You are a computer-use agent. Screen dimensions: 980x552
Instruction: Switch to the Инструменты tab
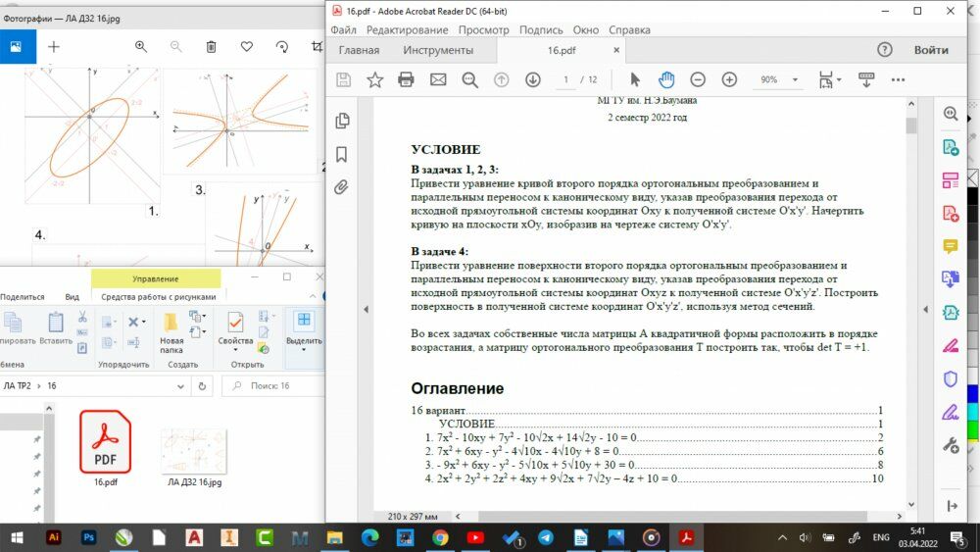[438, 50]
